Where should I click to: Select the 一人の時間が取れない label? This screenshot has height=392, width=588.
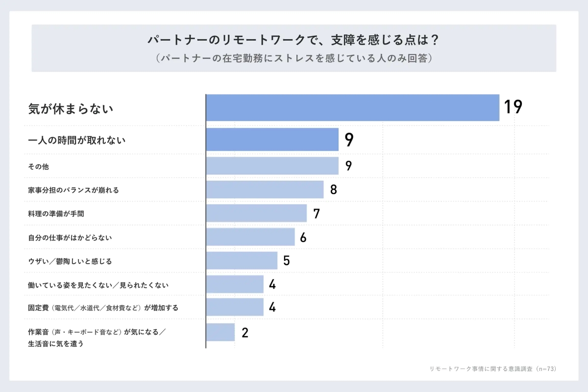click(77, 140)
